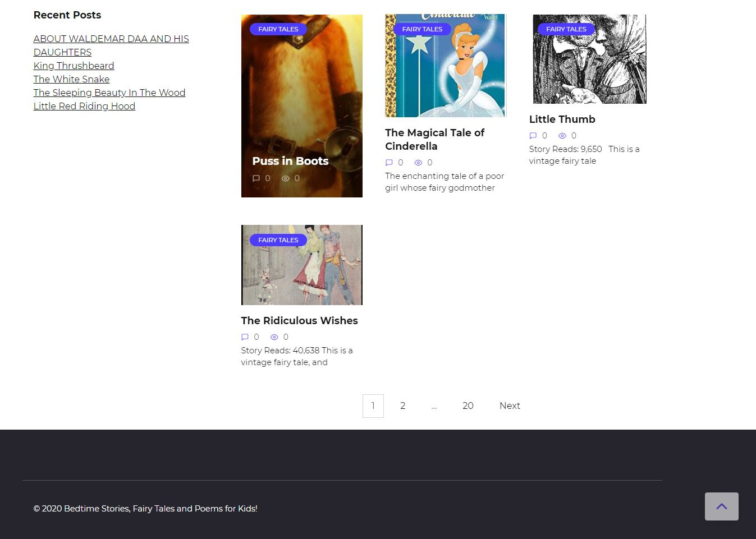Click the Recent Posts heading

(67, 15)
